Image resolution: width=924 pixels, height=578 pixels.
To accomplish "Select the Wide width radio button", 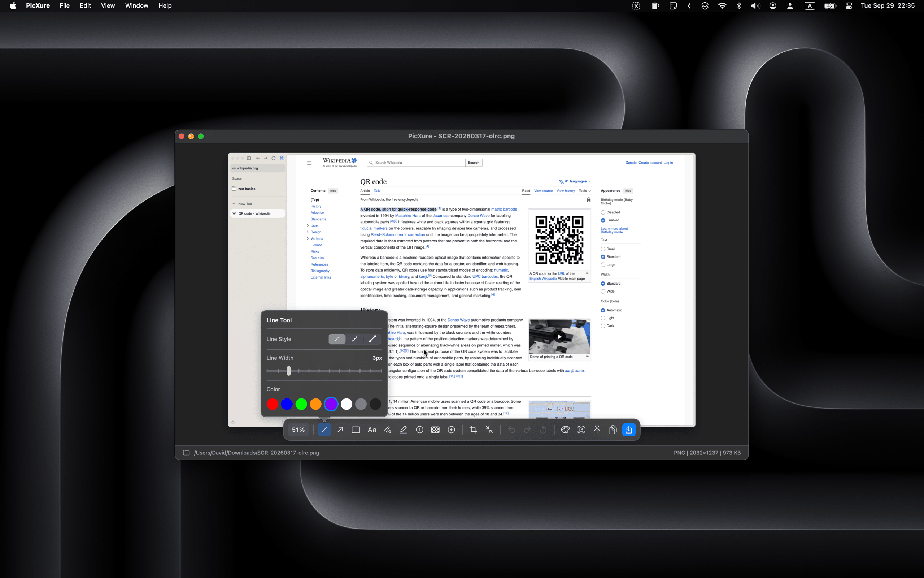I will [x=603, y=291].
